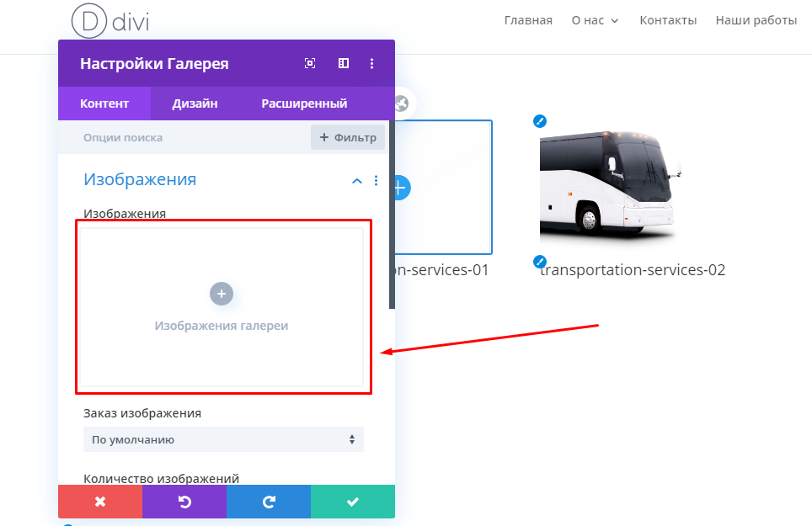The width and height of the screenshot is (812, 526).
Task: Undo with the purple undo button
Action: pos(184,502)
